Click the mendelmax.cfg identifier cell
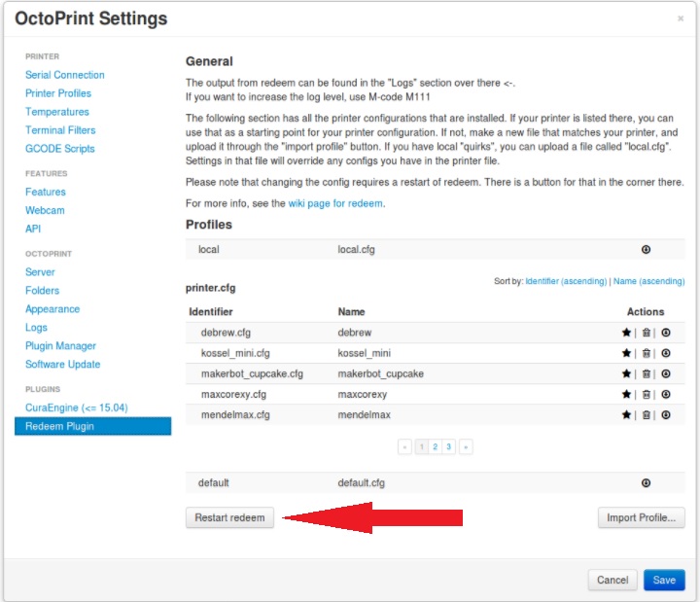Screen dimensions: 700x602 pos(235,415)
